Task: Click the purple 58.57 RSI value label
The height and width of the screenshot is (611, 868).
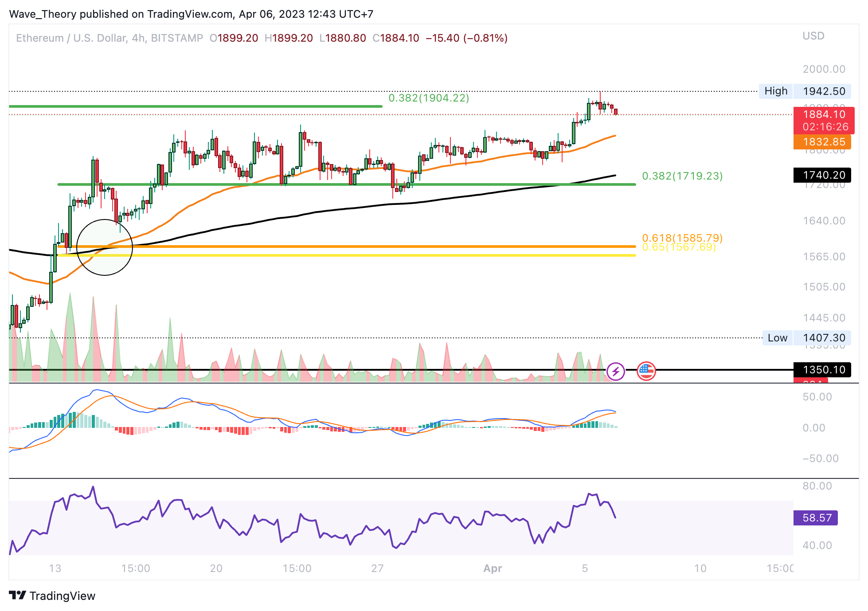Action: 817,517
